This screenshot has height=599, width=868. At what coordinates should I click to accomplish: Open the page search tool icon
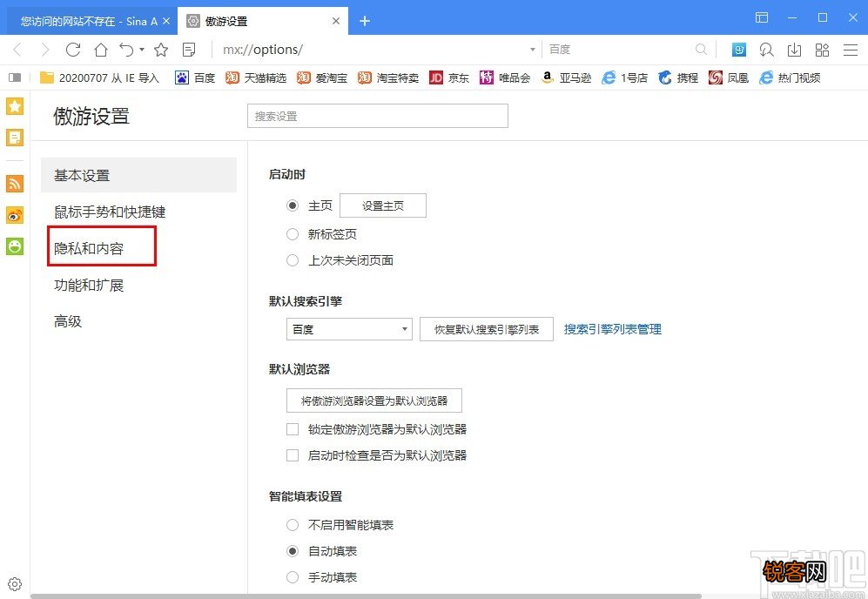click(766, 50)
